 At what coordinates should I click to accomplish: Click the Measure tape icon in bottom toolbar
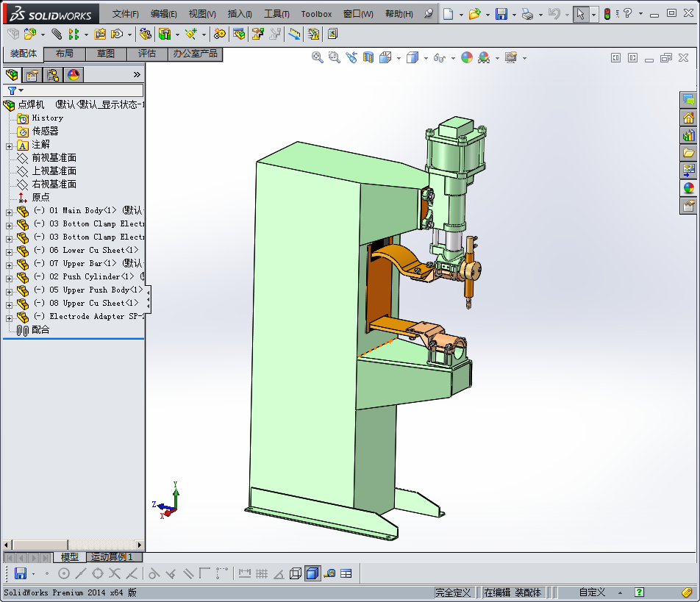pos(329,573)
